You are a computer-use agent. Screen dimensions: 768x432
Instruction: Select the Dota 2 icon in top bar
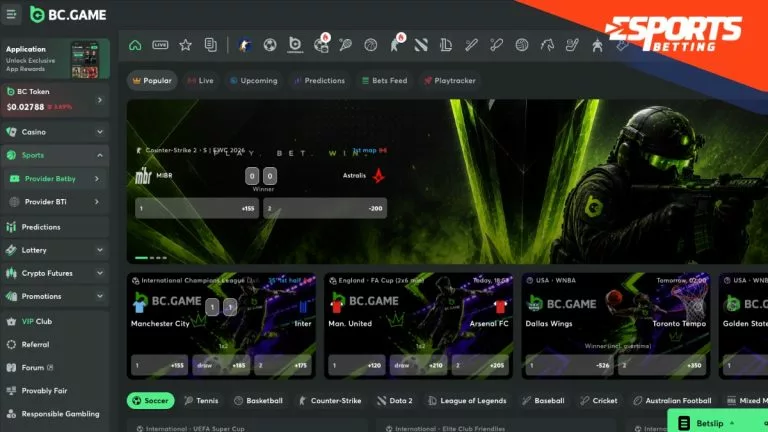click(421, 45)
